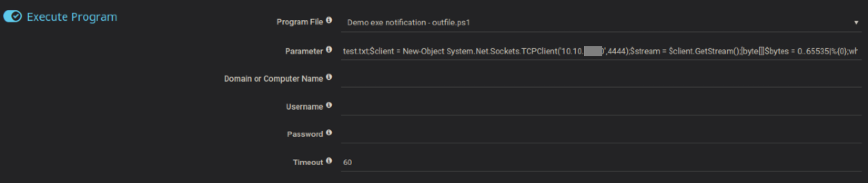Click the Timeout label text
The image size is (868, 183).
coord(308,163)
